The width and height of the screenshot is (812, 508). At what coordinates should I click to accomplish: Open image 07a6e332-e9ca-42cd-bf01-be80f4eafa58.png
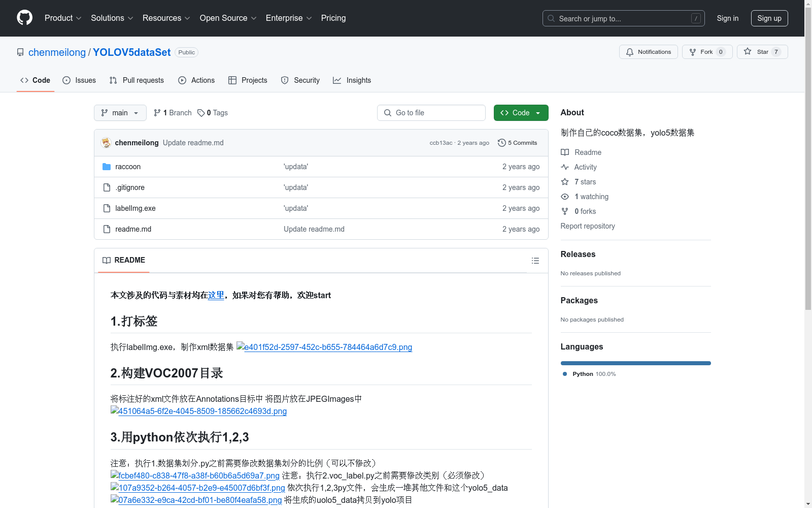[x=196, y=500]
